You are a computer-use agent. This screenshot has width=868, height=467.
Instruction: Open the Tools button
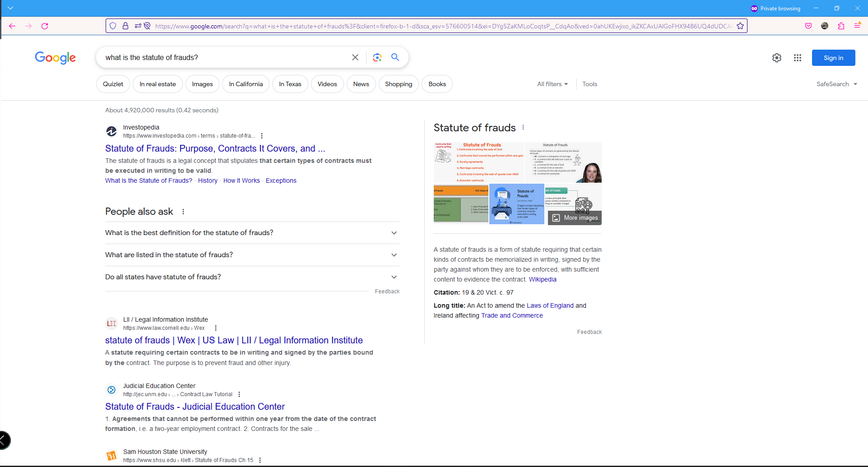point(589,84)
